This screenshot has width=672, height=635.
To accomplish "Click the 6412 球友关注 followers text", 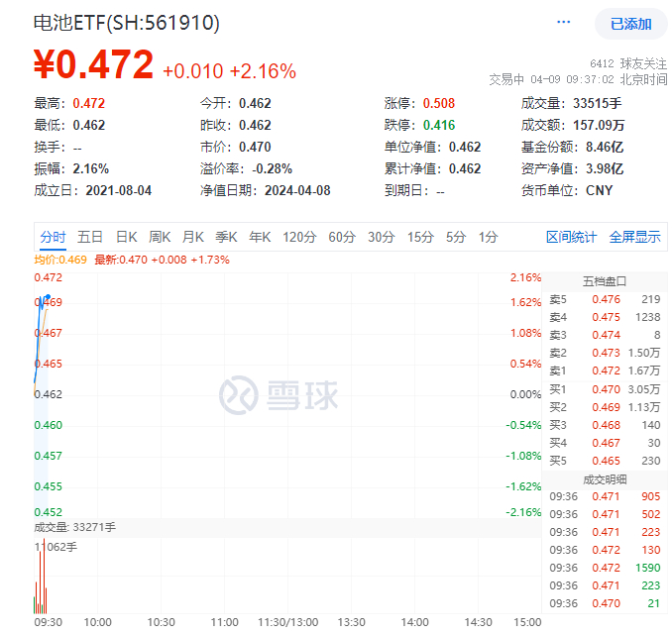I will [x=628, y=63].
